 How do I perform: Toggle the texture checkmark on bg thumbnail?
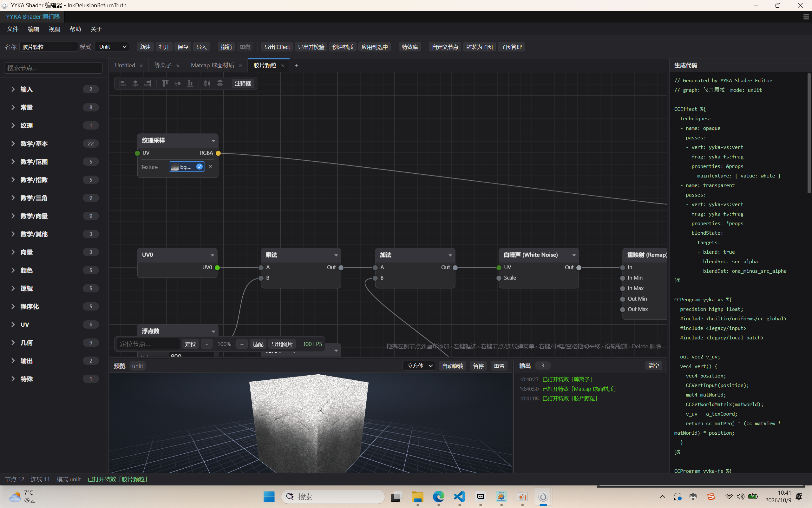[199, 167]
